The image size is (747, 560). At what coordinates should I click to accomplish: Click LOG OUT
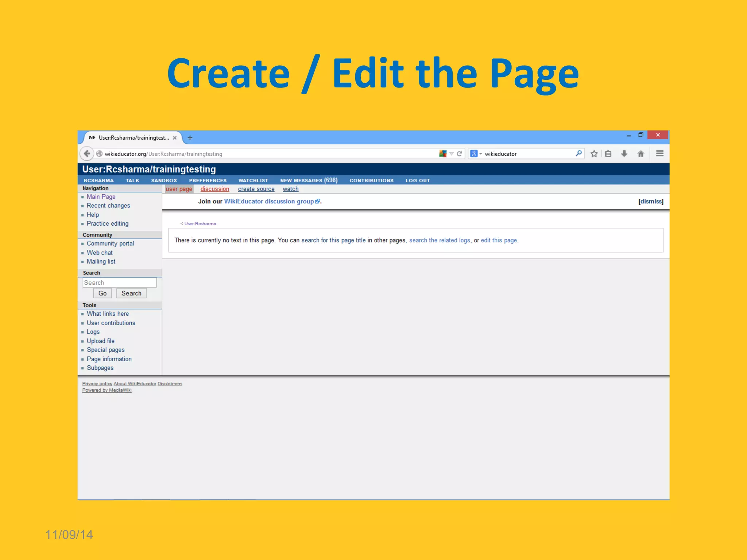coord(418,180)
